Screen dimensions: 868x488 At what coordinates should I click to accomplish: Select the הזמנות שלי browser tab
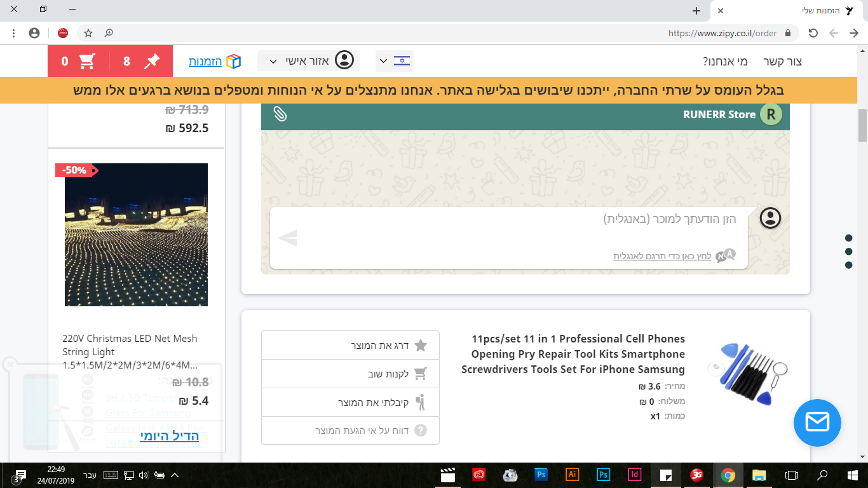pyautogui.click(x=788, y=11)
